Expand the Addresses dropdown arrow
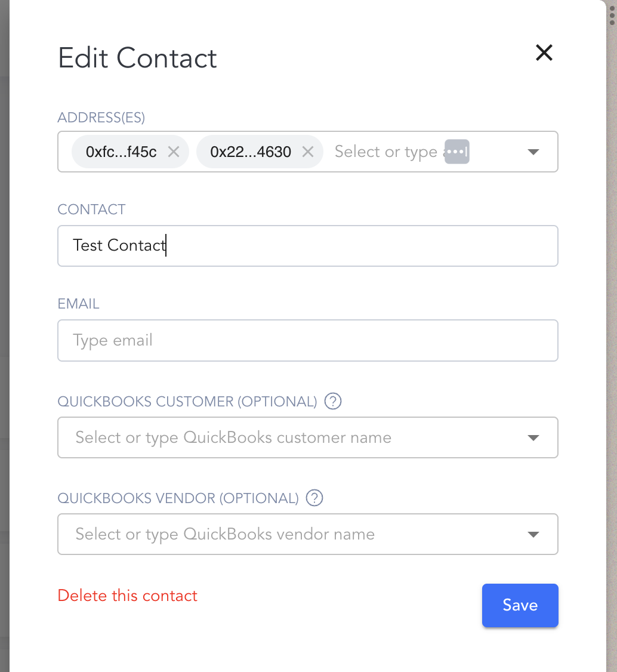 pos(533,152)
